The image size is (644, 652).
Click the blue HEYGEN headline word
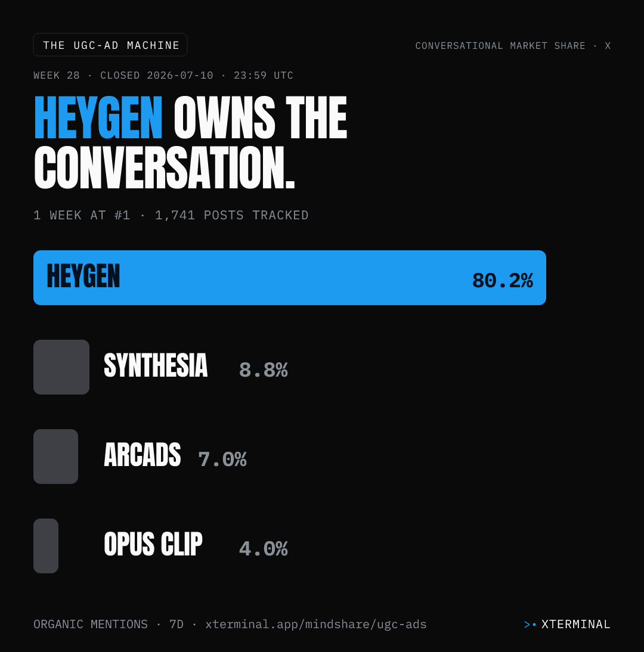(98, 117)
